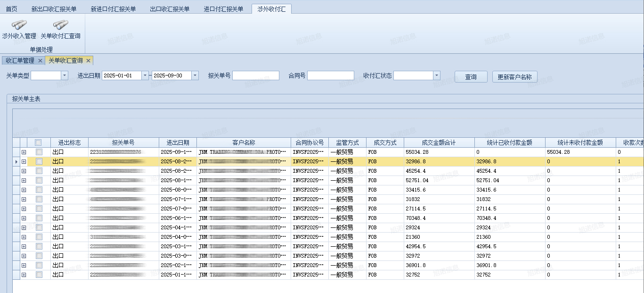Sort by 成交金额合计 column header
This screenshot has height=293, width=644.
coord(439,142)
